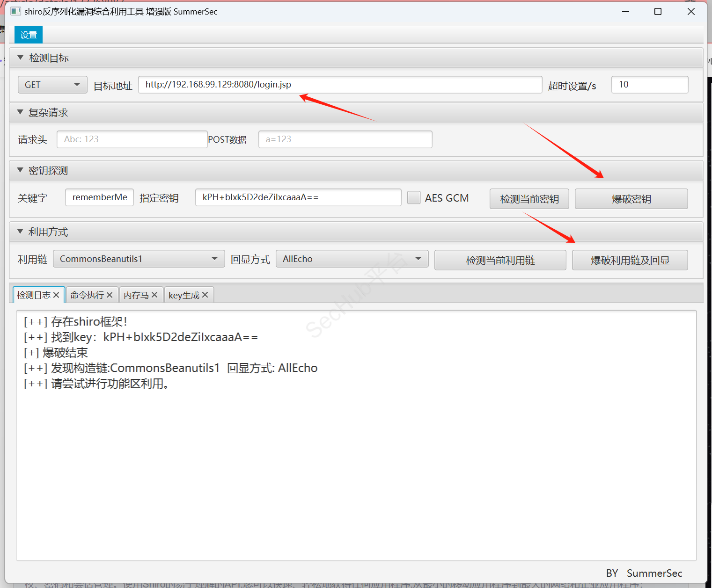The image size is (712, 588).
Task: Maximize the shiro tool window
Action: tap(658, 11)
